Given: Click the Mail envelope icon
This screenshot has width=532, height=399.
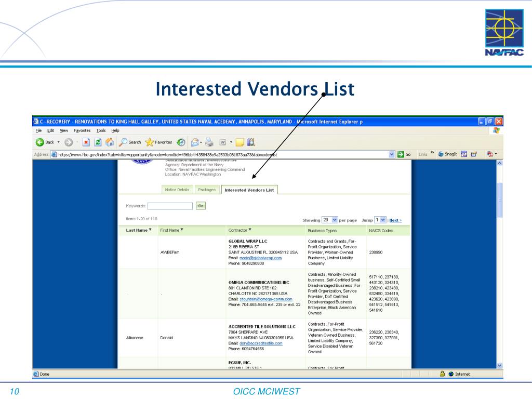Looking at the screenshot, I should [195, 142].
